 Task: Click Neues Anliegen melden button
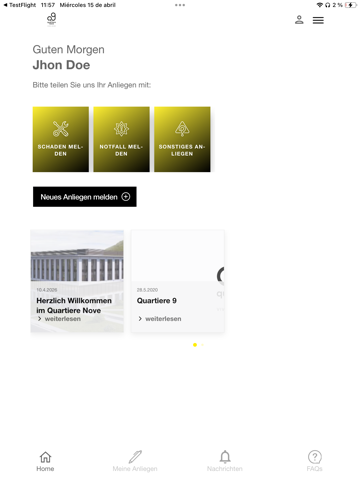click(85, 197)
